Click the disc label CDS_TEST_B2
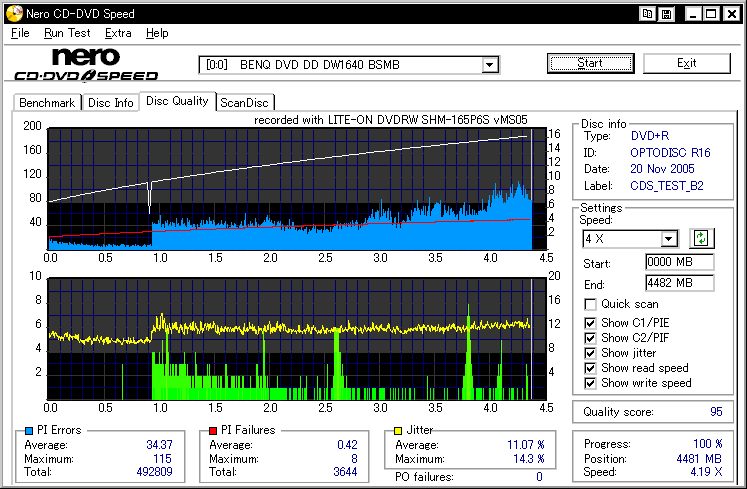This screenshot has width=747, height=489. [666, 185]
